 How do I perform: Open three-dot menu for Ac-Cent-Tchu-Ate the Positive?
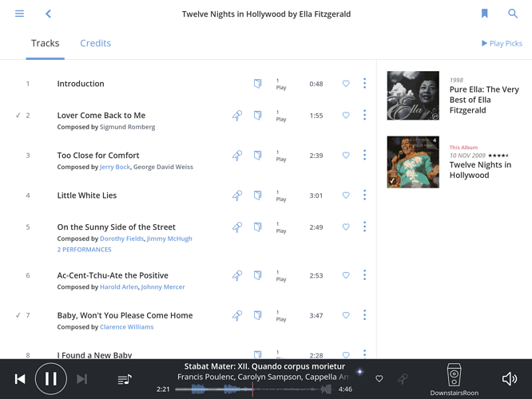pos(365,275)
